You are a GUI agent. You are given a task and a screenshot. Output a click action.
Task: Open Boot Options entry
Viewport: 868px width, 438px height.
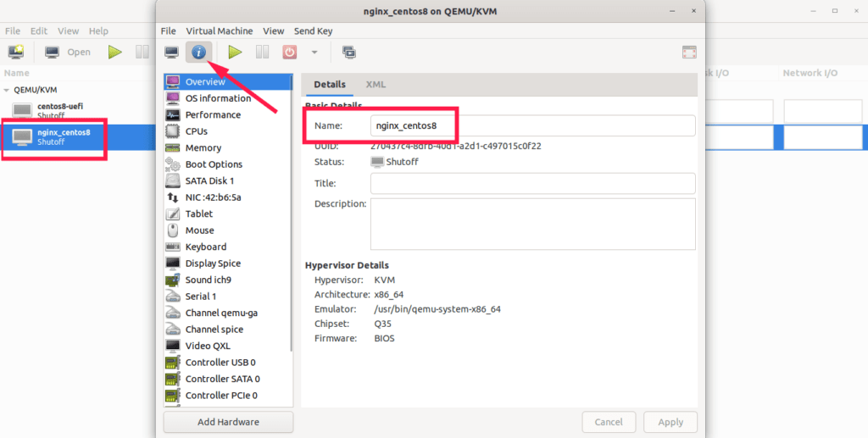tap(228, 165)
